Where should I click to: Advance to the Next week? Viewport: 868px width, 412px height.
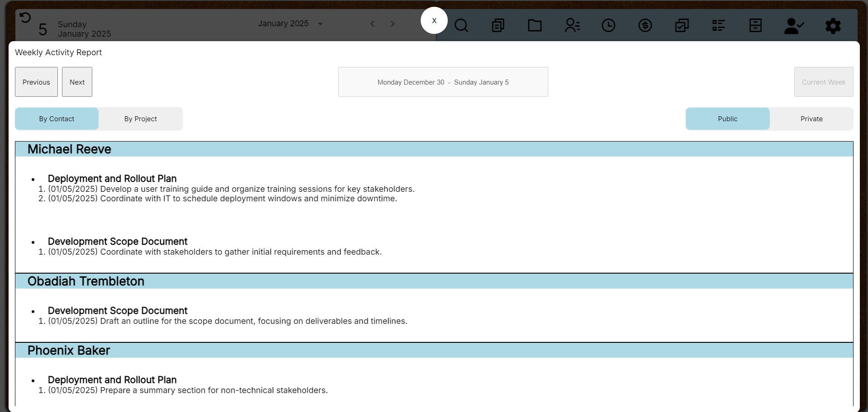(77, 82)
